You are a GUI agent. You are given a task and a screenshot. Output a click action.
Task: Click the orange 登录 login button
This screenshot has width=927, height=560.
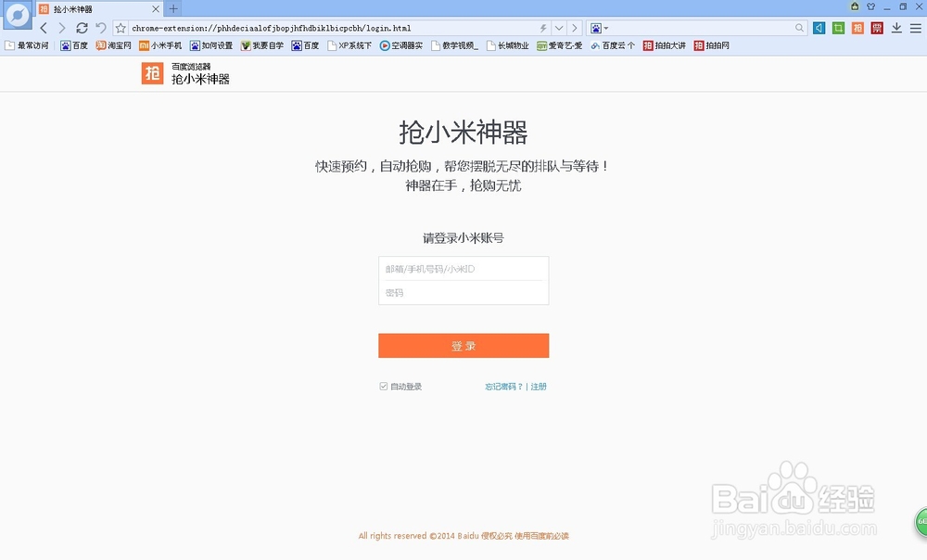463,345
